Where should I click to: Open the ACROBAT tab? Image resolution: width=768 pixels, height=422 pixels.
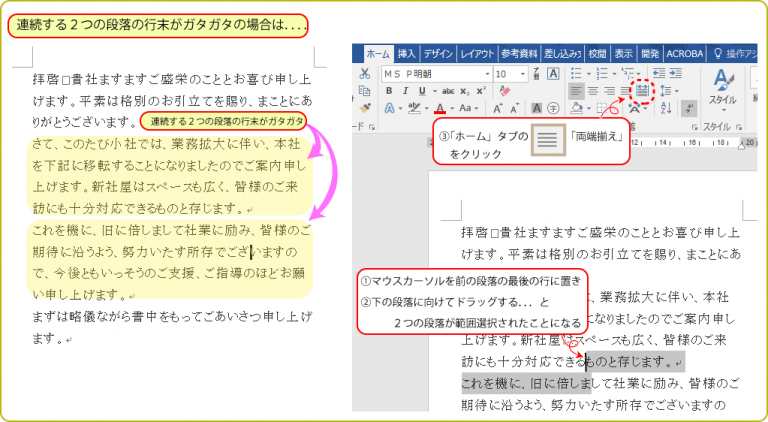(x=685, y=53)
